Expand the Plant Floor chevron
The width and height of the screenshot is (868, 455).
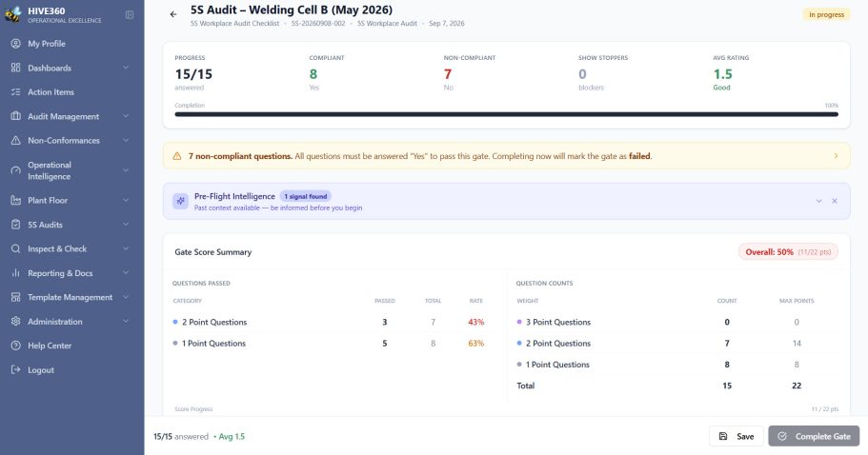[x=126, y=200]
